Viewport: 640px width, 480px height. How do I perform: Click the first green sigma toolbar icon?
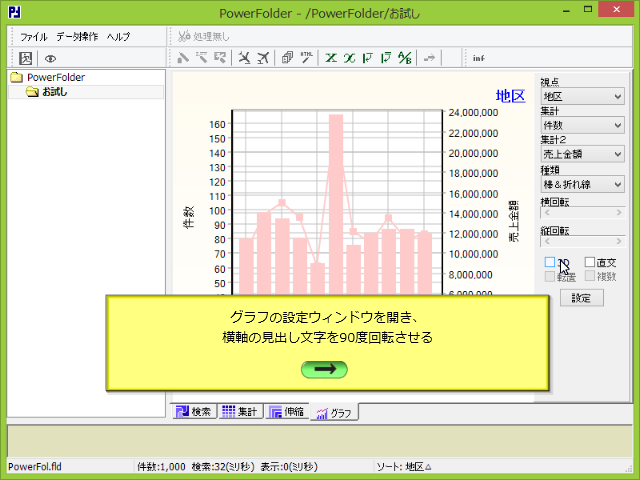coord(331,58)
